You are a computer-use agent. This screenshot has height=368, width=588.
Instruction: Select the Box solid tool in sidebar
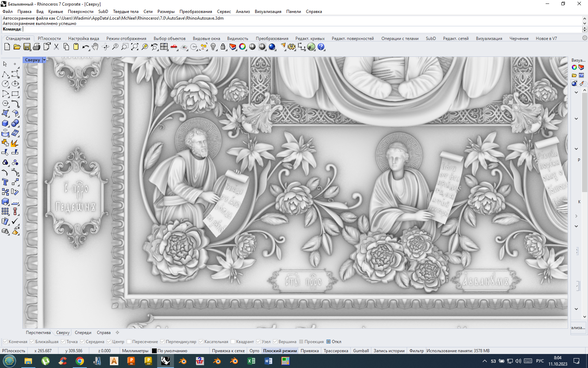point(5,123)
